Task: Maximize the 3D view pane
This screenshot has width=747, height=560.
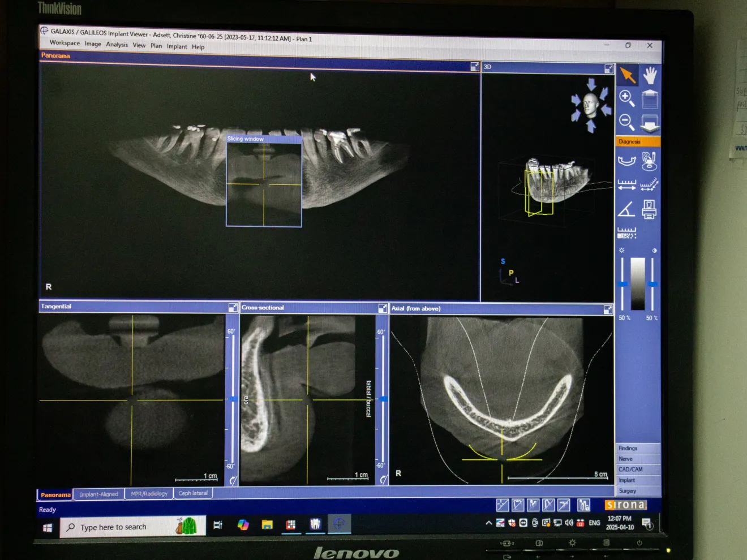Action: (609, 68)
